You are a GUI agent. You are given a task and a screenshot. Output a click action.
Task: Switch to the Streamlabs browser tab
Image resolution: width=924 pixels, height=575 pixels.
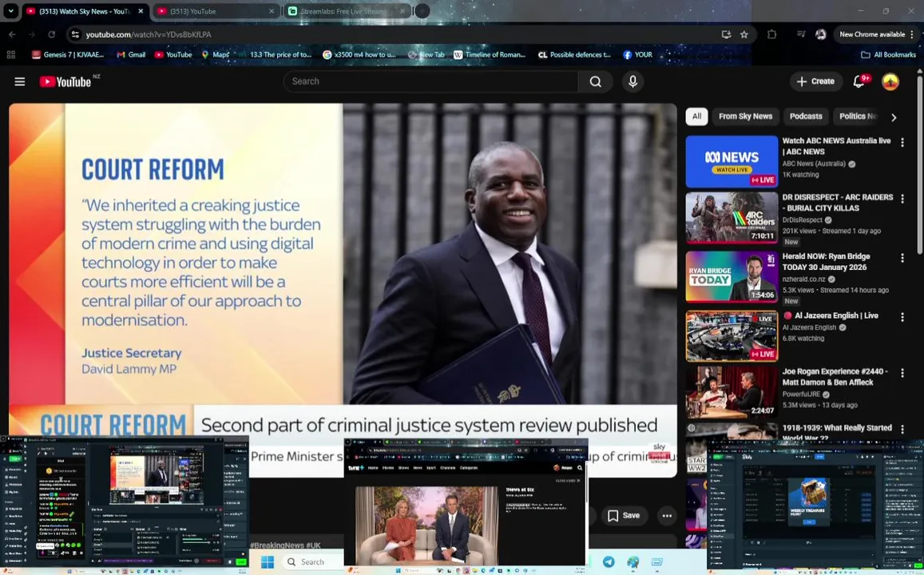(346, 11)
